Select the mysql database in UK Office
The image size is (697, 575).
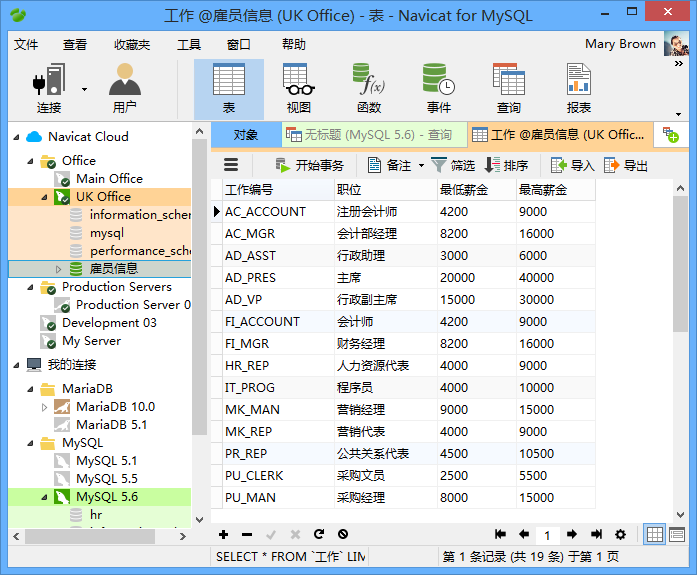point(107,233)
